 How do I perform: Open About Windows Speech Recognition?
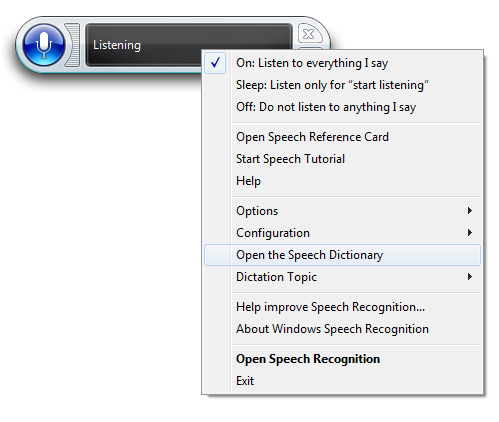(342, 329)
